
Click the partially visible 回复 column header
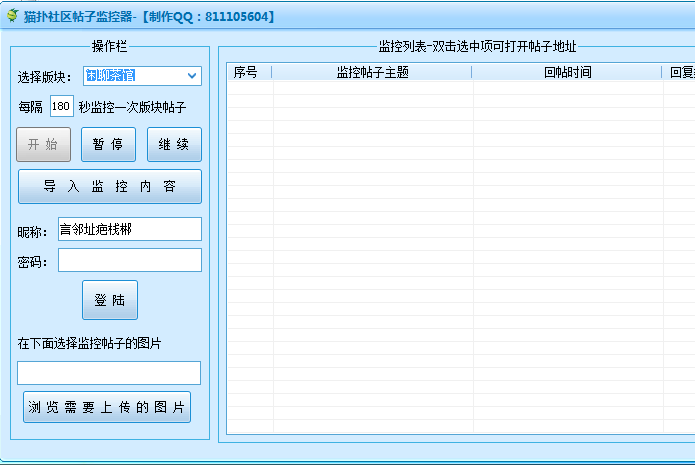coord(680,72)
